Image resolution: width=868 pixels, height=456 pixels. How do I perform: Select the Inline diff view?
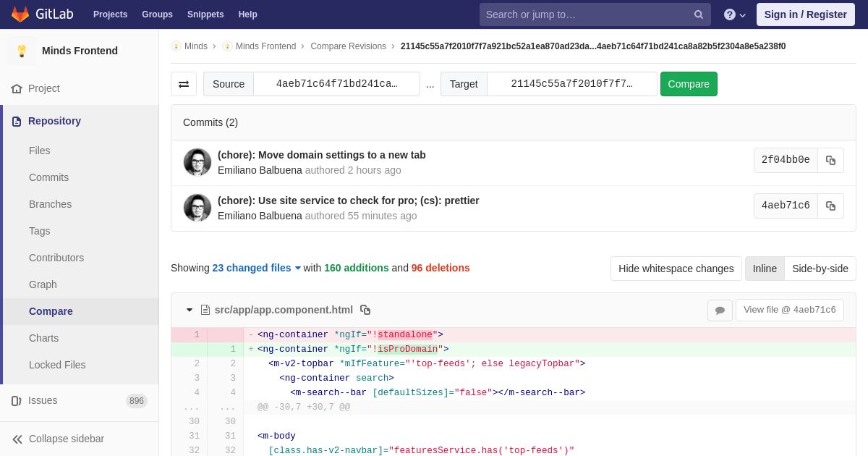[x=765, y=269]
